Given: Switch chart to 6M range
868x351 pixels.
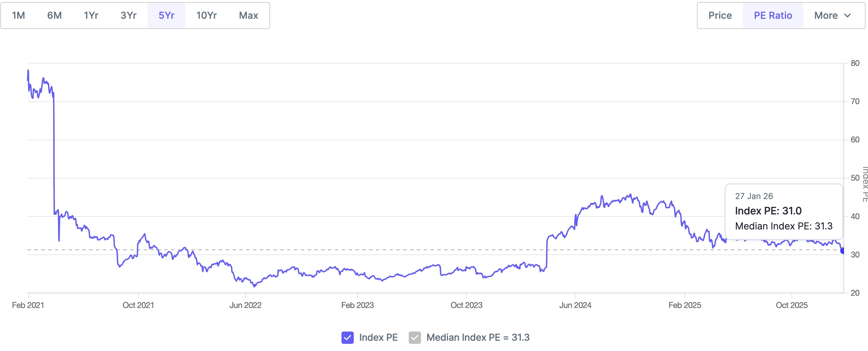Looking at the screenshot, I should pos(54,15).
